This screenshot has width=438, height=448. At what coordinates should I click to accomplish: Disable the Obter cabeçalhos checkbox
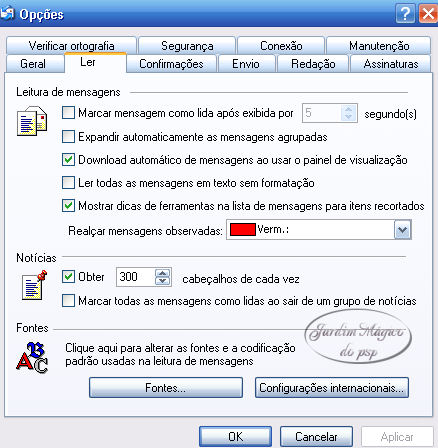click(68, 277)
